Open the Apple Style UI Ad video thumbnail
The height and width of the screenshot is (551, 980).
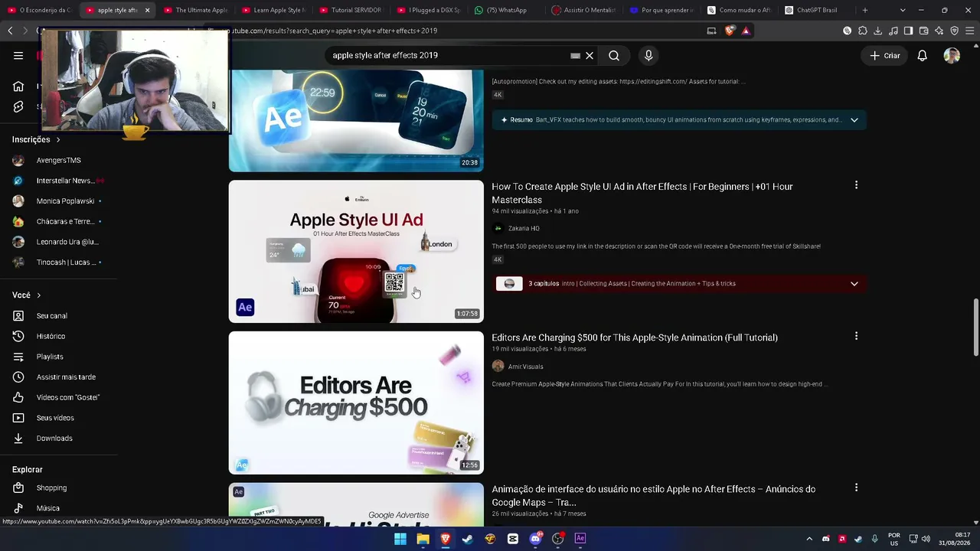coord(356,251)
